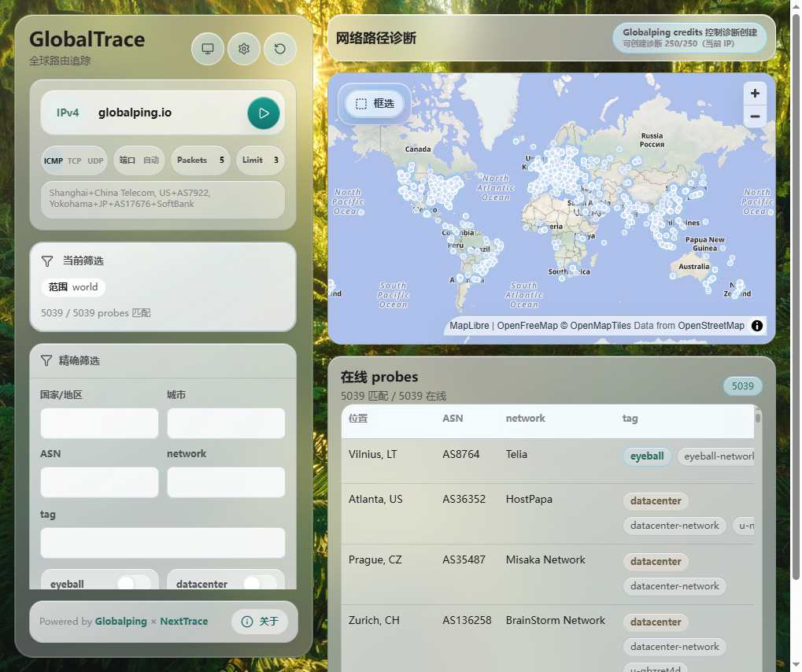Open OpenFreeMap attribution link
The width and height of the screenshot is (802, 672).
(527, 326)
